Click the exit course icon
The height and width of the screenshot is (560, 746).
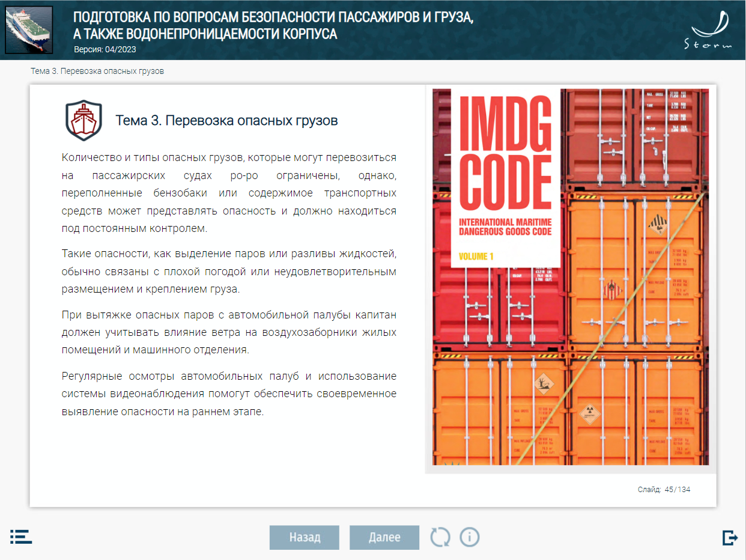click(730, 537)
